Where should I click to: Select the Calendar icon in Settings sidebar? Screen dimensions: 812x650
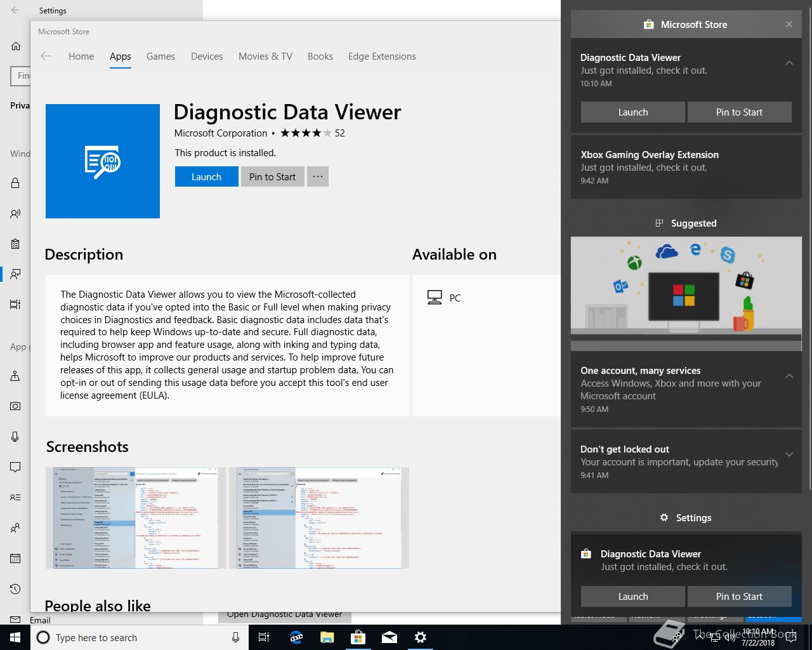point(15,559)
